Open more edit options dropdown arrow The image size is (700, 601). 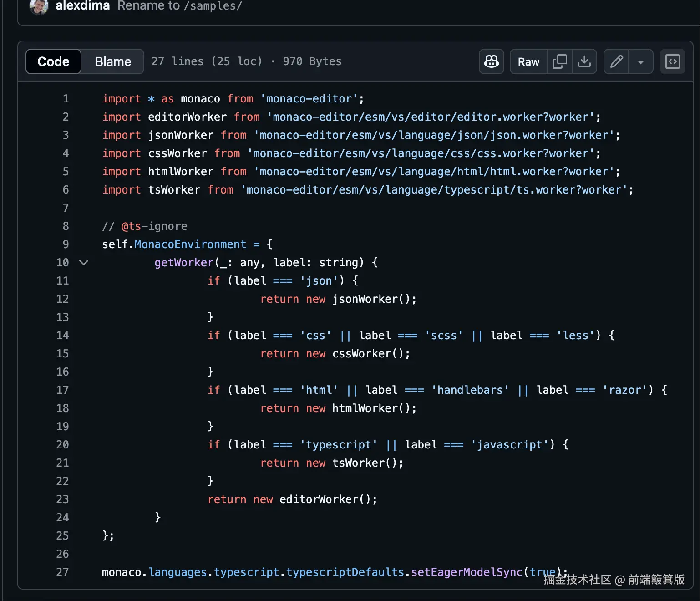641,61
